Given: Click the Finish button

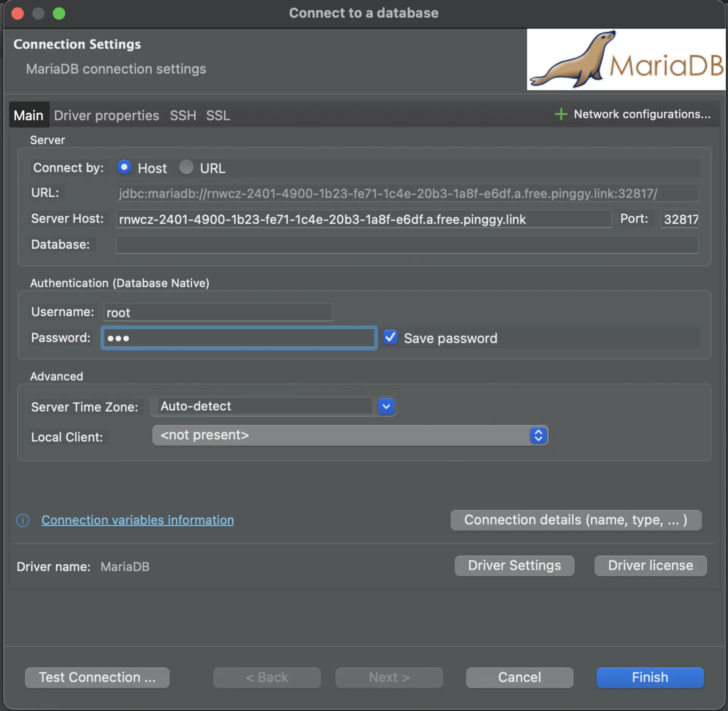Looking at the screenshot, I should point(650,677).
